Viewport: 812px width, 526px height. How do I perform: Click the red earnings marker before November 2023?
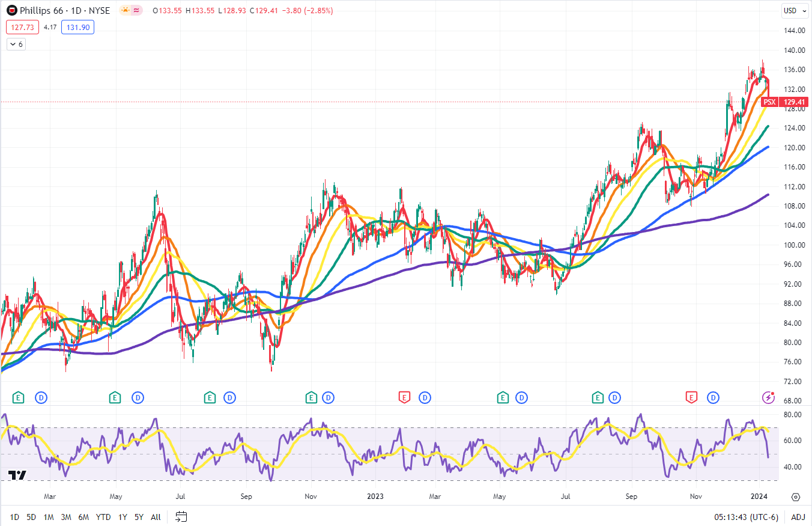click(x=691, y=397)
